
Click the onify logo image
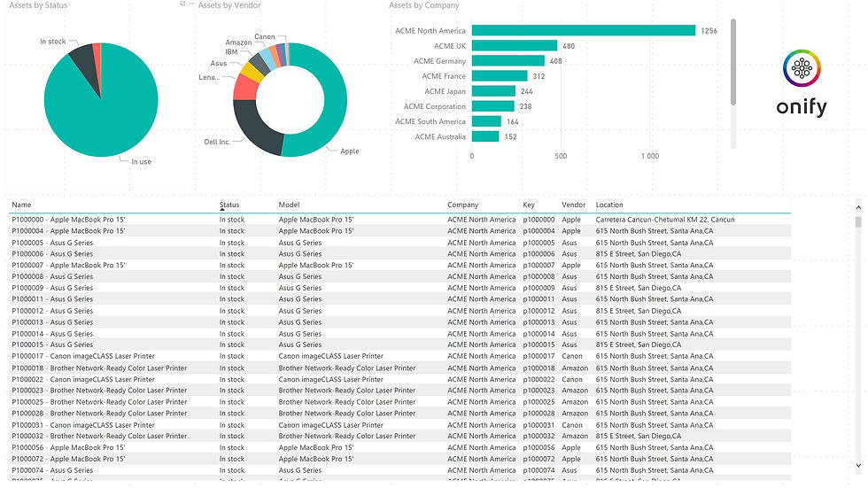click(802, 83)
